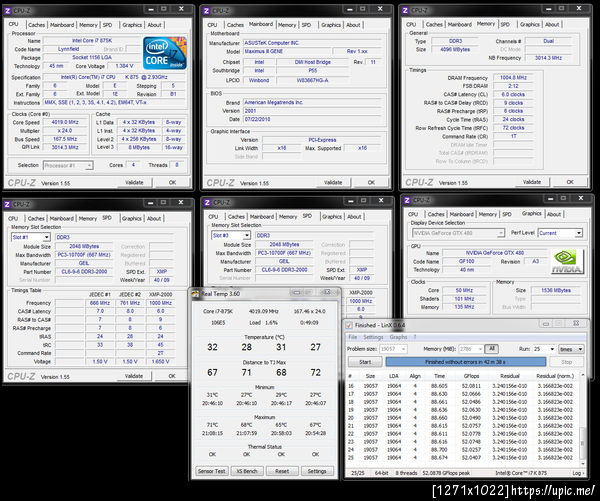
Task: Click Validate in the CPU-tab CPU-Z window
Action: pyautogui.click(x=134, y=183)
